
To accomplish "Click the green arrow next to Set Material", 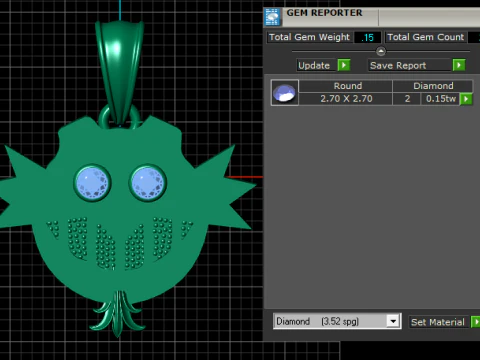I will (x=475, y=322).
